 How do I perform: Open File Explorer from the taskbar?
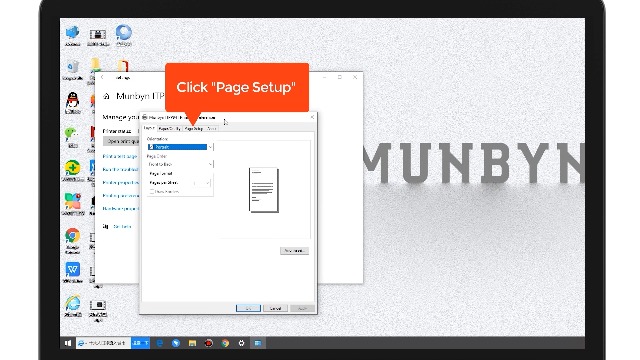pyautogui.click(x=192, y=343)
